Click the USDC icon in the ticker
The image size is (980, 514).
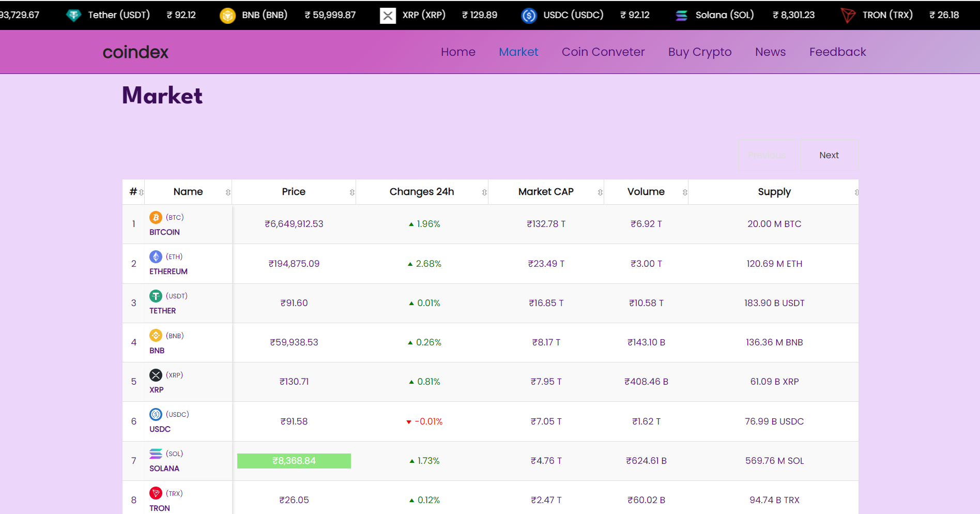[x=529, y=16]
